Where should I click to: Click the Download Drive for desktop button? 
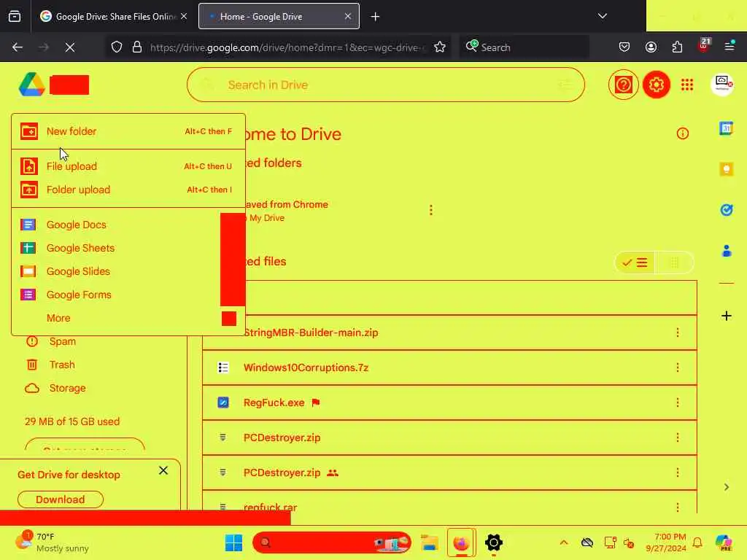pos(61,499)
